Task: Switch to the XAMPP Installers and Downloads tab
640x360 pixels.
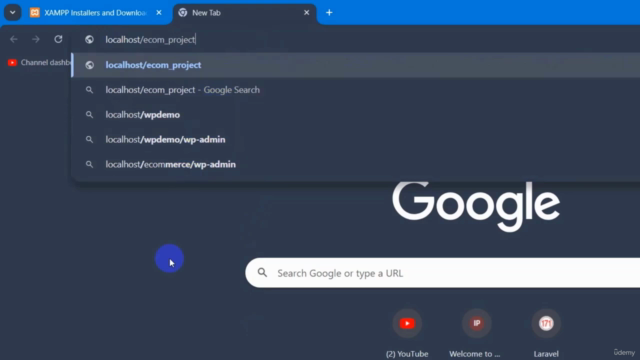Action: (96, 13)
